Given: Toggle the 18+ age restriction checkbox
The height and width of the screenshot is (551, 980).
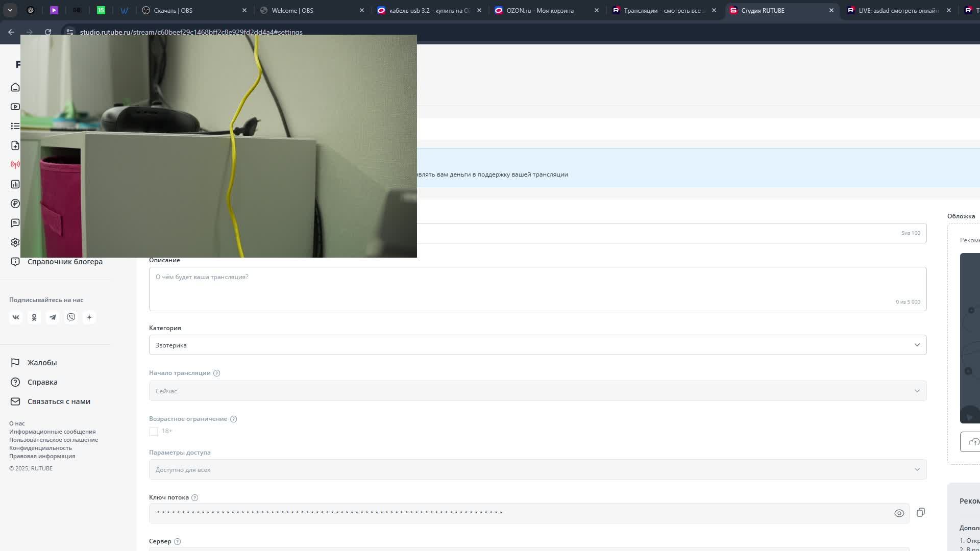Looking at the screenshot, I should 154,432.
